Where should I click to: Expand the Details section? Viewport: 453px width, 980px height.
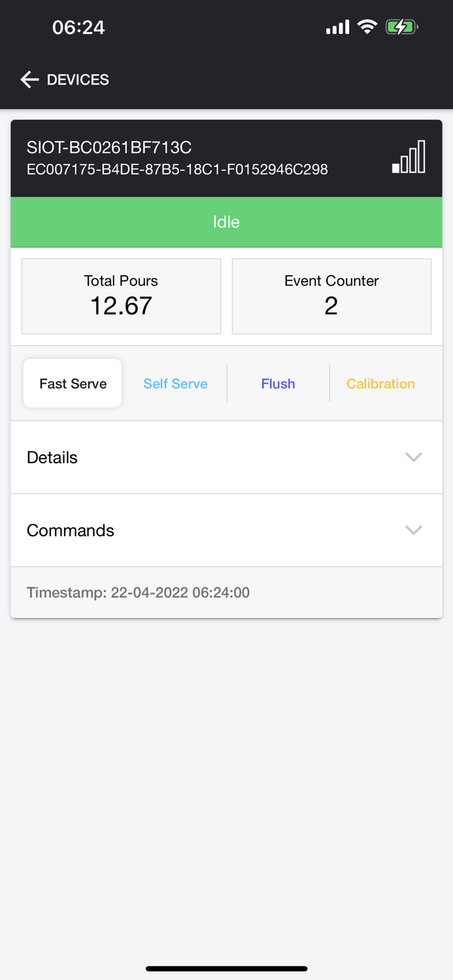coord(226,457)
